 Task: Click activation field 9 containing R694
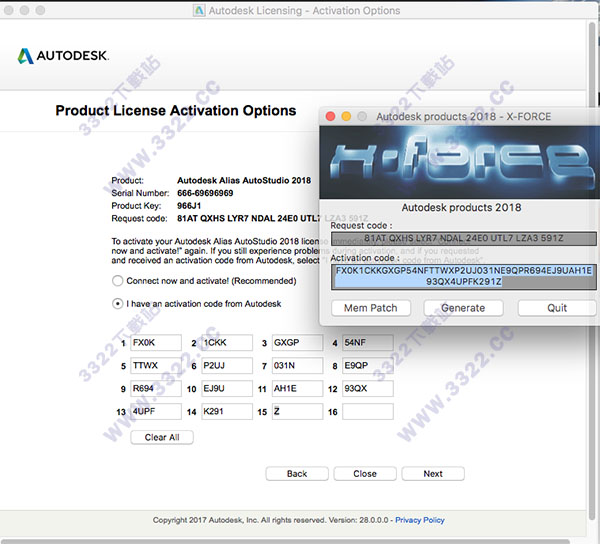(x=156, y=389)
